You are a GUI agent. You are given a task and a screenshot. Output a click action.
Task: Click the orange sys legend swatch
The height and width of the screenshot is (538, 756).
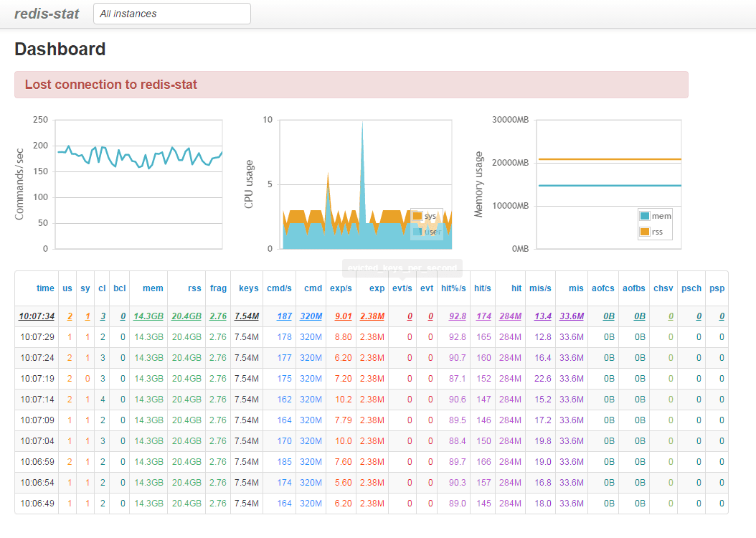tap(417, 216)
